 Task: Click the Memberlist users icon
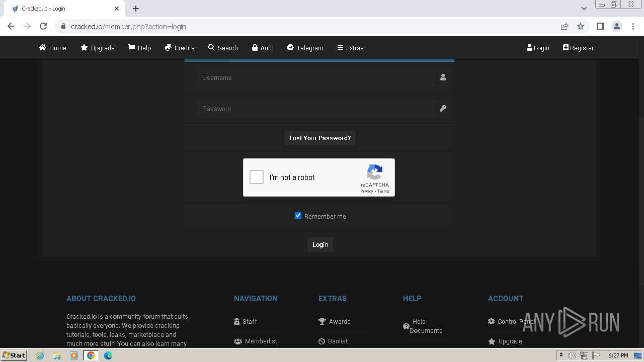pos(238,341)
